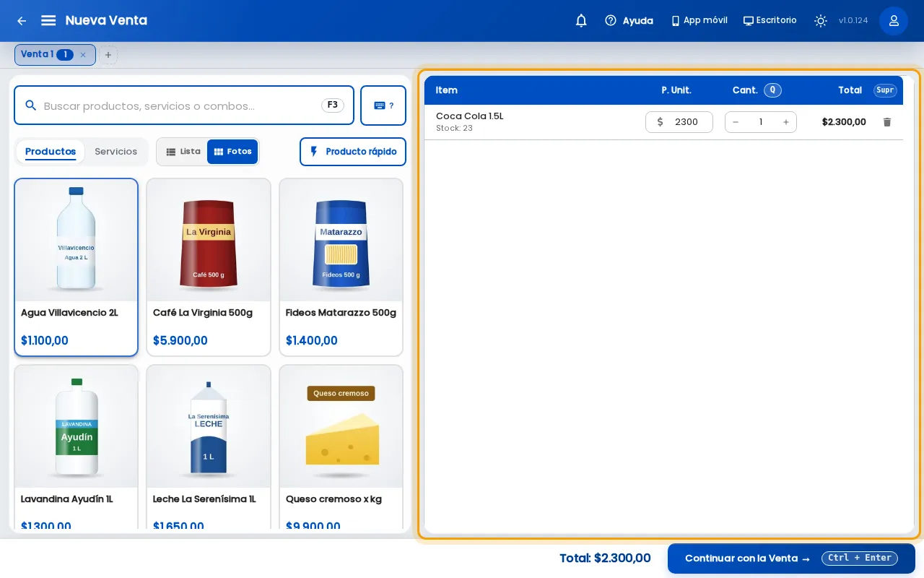Decrease Coca Cola quantity

pos(736,122)
